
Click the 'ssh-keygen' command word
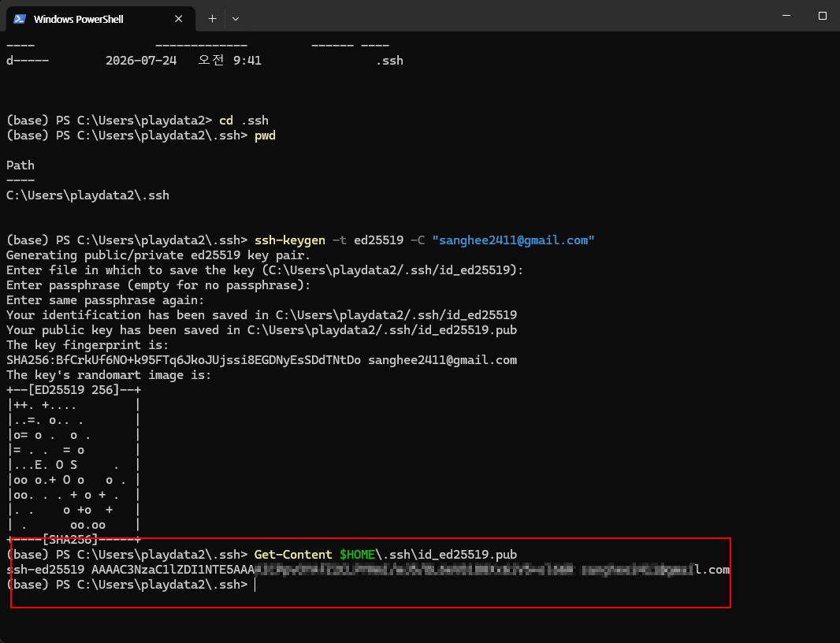coord(290,240)
